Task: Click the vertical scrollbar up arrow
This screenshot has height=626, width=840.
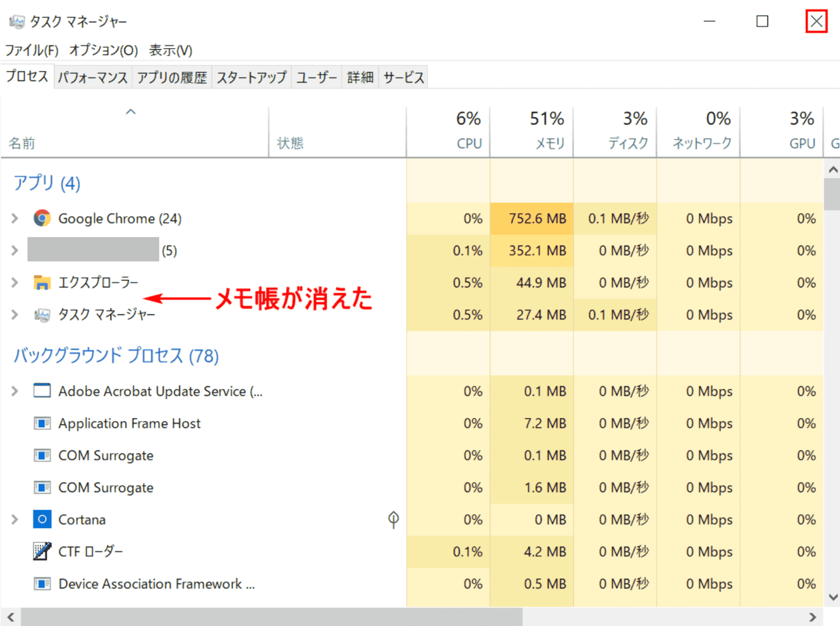Action: pyautogui.click(x=832, y=169)
